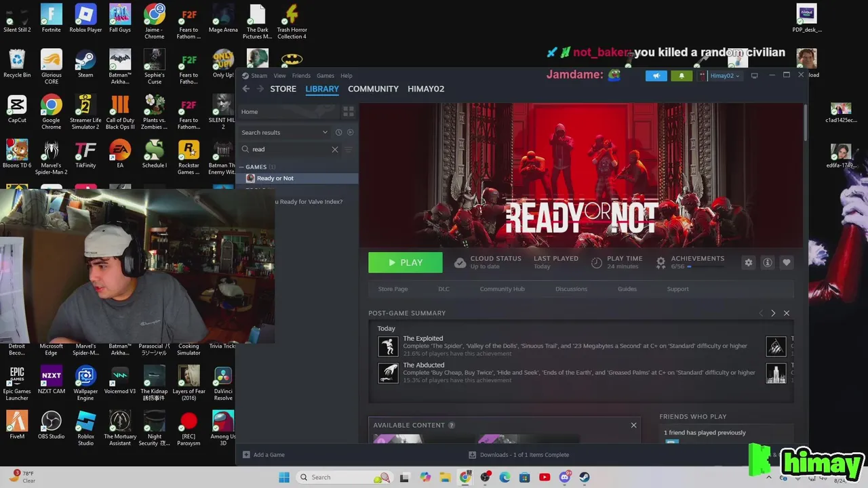Open Microsoft Edge from the taskbar
Image resolution: width=868 pixels, height=488 pixels.
(505, 477)
